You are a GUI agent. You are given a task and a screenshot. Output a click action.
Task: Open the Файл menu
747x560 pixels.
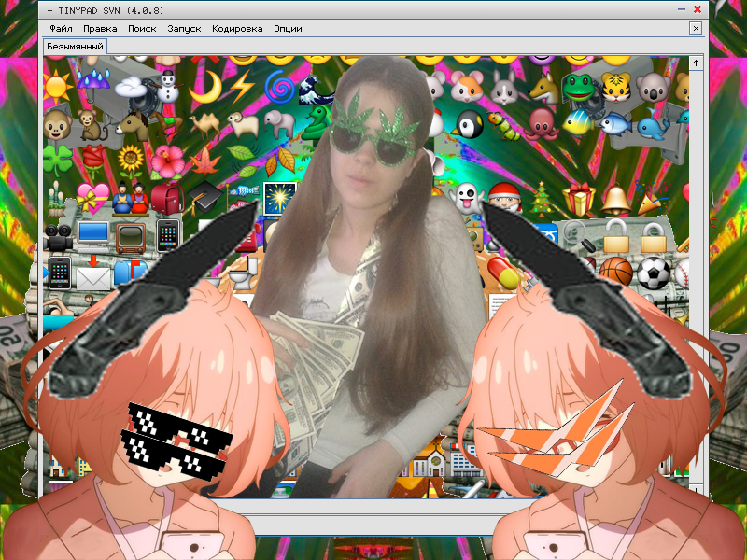pyautogui.click(x=61, y=29)
